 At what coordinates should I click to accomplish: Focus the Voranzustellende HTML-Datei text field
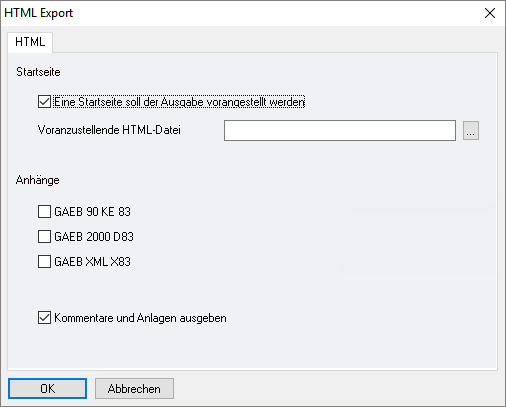click(x=340, y=131)
